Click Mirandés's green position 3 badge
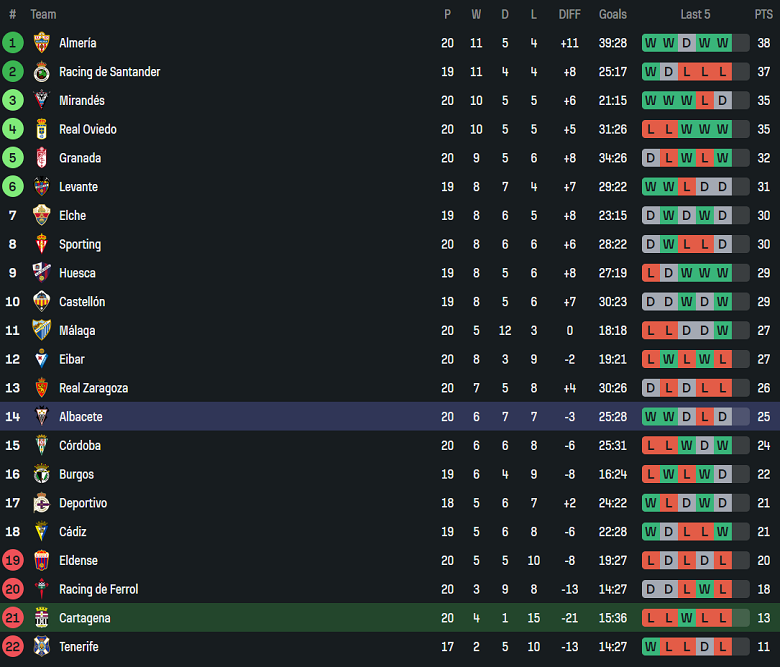This screenshot has height=667, width=780. [x=13, y=100]
